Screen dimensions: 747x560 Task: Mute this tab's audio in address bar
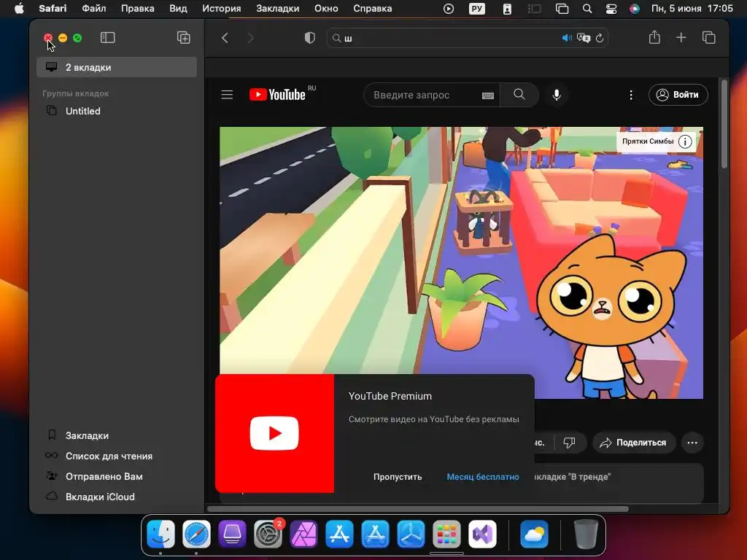[567, 38]
